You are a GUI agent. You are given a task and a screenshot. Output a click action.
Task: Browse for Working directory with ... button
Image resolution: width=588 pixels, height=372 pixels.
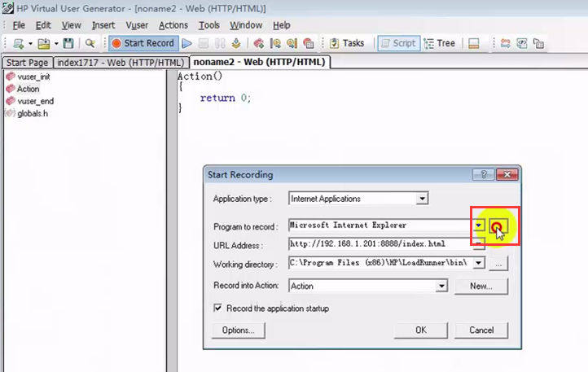pos(498,264)
